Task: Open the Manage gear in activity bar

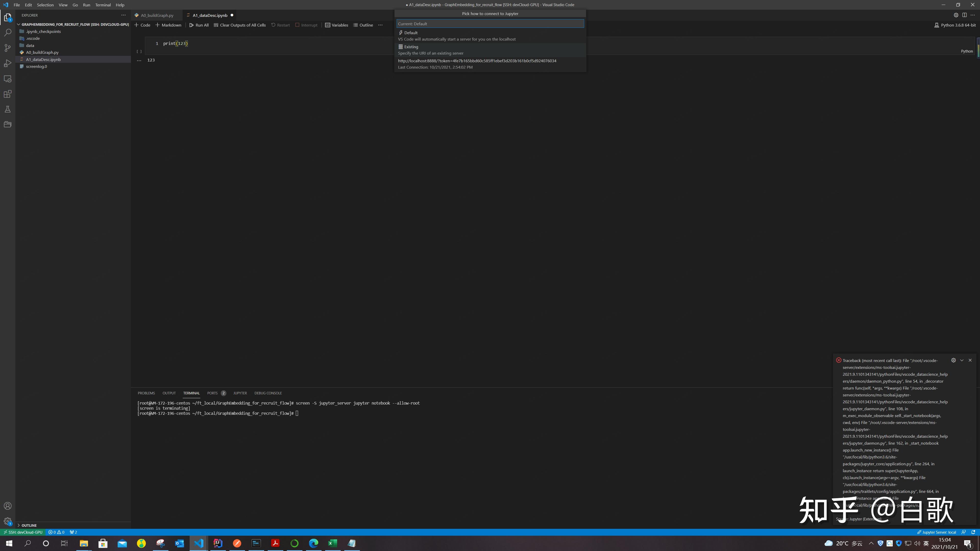Action: point(8,521)
